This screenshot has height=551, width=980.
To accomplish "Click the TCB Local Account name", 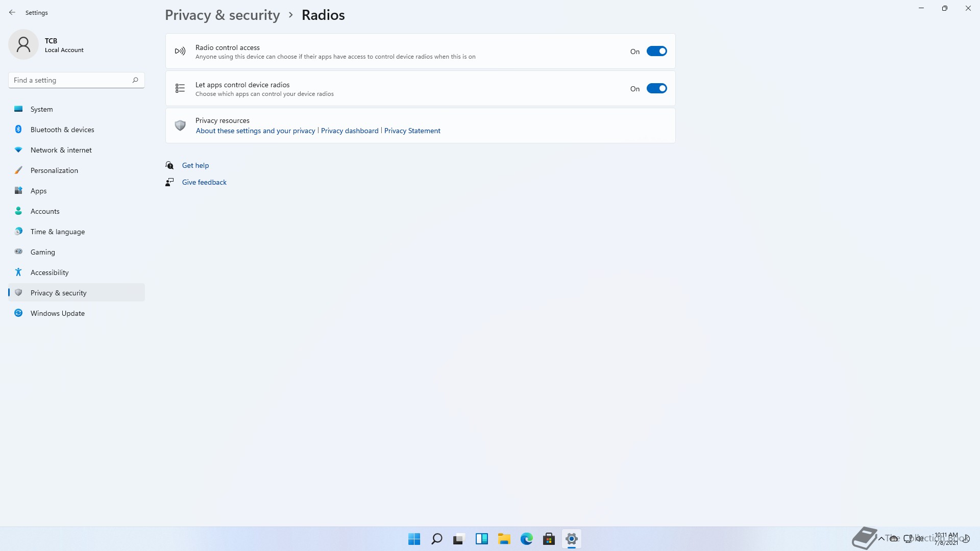I will (64, 45).
